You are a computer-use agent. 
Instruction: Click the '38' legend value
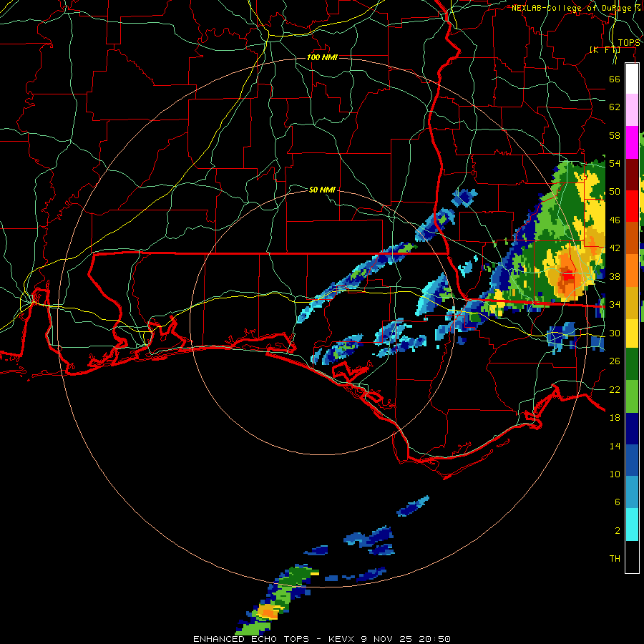pyautogui.click(x=615, y=276)
